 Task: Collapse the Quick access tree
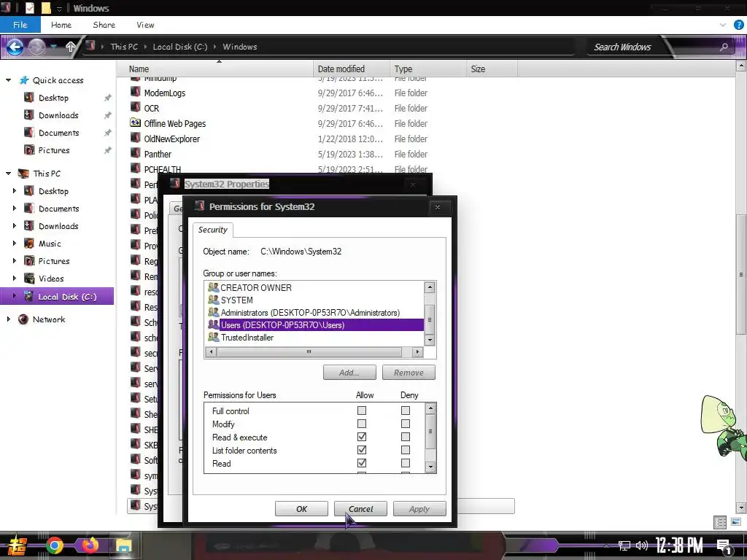pyautogui.click(x=8, y=80)
